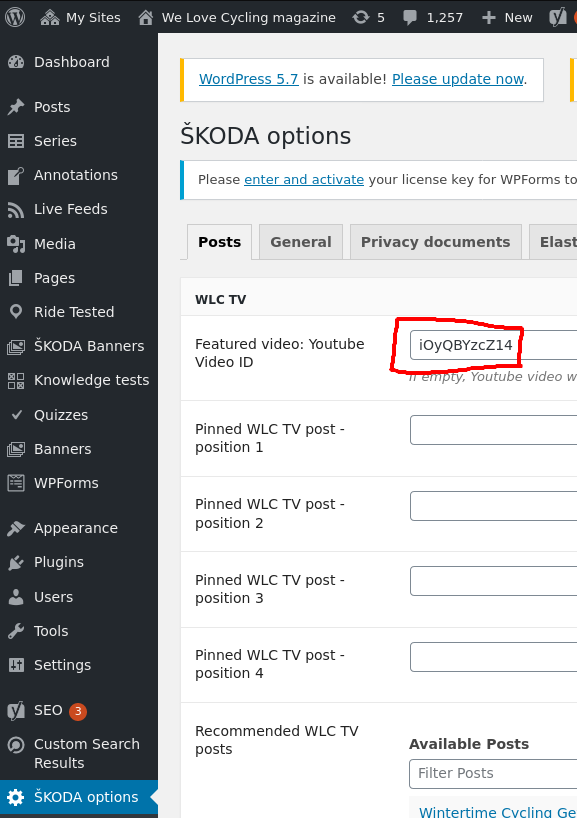Viewport: 577px width, 818px height.
Task: Expand the My Sites admin bar menu
Action: (87, 16)
